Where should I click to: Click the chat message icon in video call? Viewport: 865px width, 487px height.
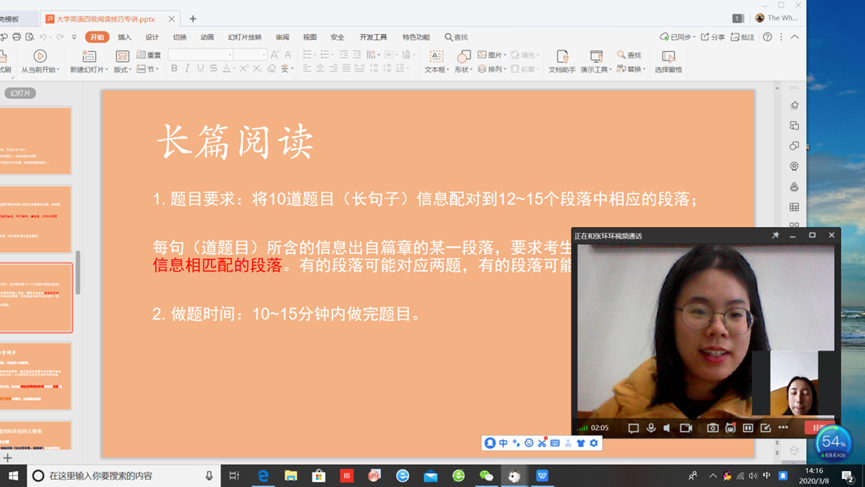(x=633, y=428)
